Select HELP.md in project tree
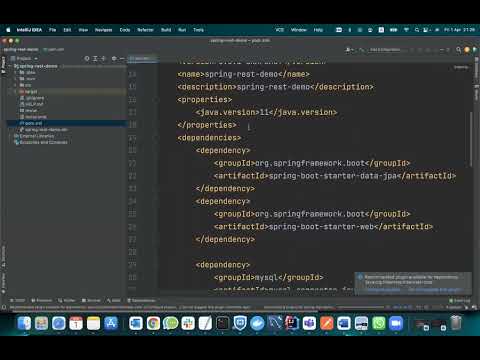The height and width of the screenshot is (360, 480). (x=32, y=104)
